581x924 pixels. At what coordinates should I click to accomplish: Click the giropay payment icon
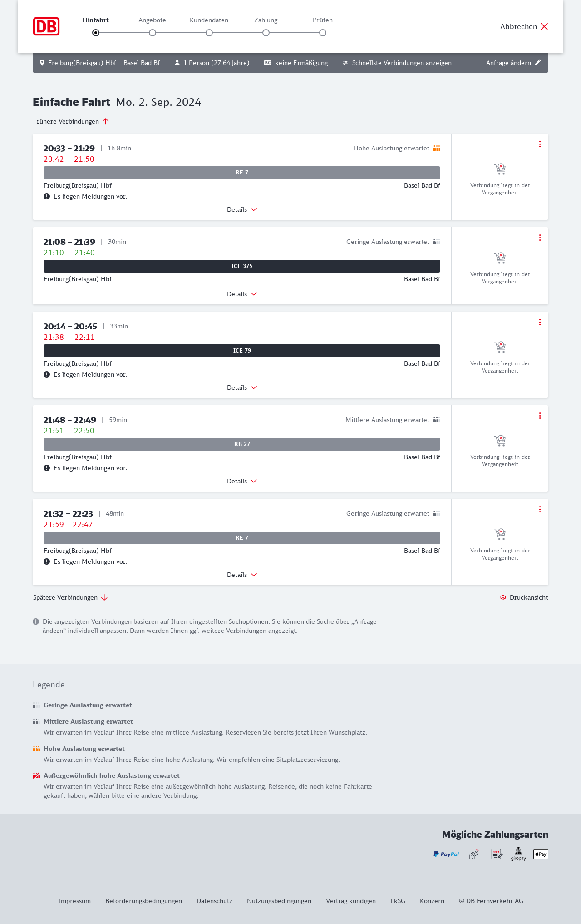(518, 854)
